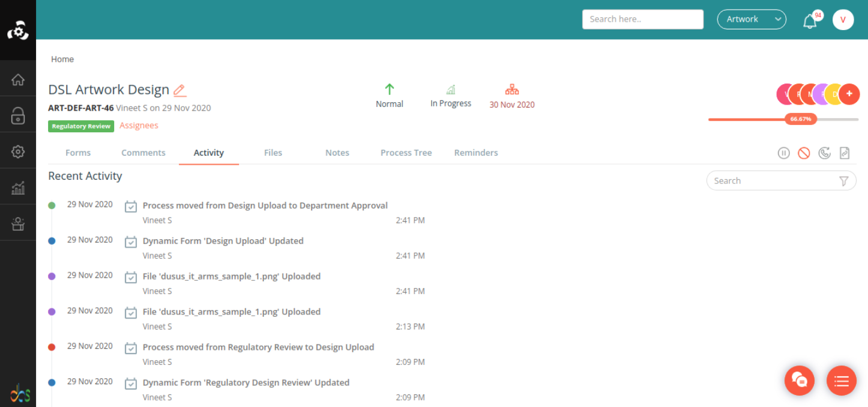Select the Activity tab

[x=208, y=153]
